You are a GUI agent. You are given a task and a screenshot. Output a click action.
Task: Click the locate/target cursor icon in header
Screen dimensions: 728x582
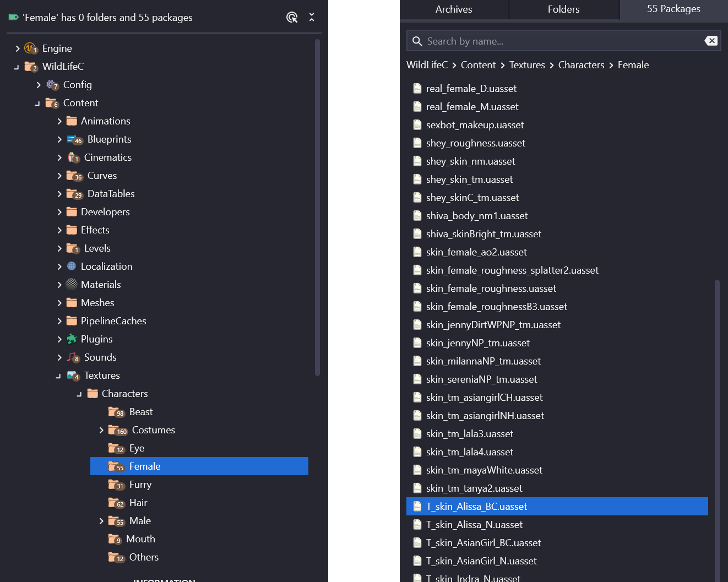292,18
